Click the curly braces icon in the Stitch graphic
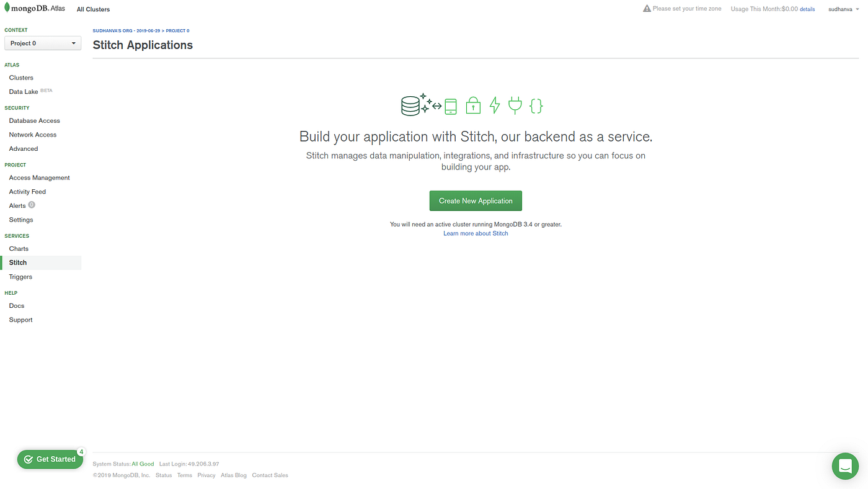The width and height of the screenshot is (868, 489). [x=536, y=105]
